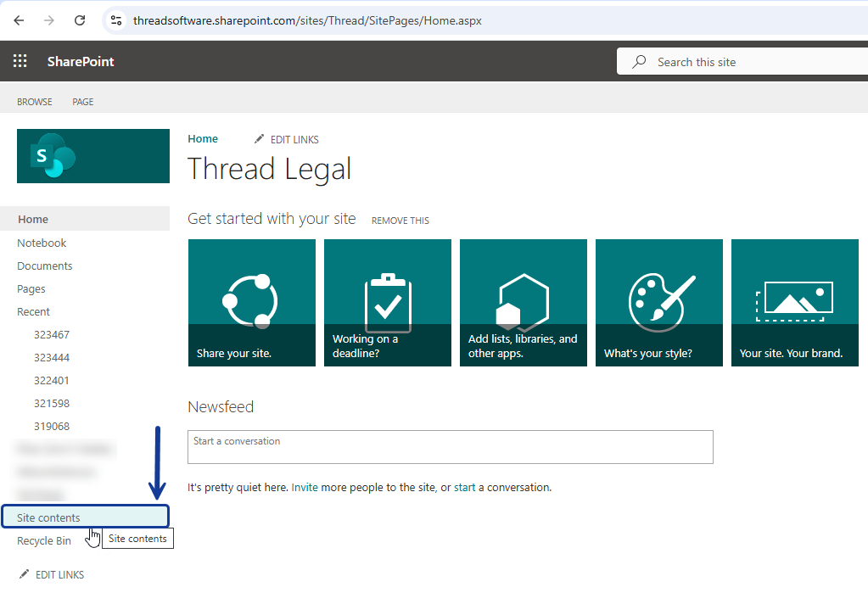Click EDIT LINKS text next to Home breadcrumb
This screenshot has height=615, width=868.
294,139
